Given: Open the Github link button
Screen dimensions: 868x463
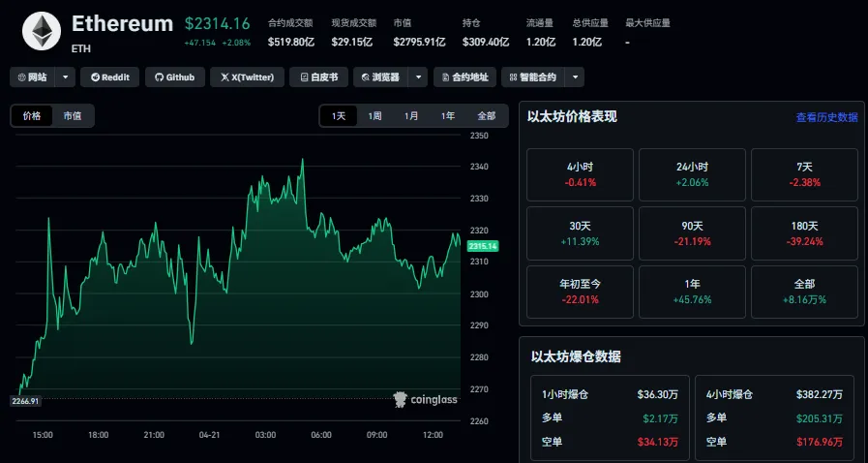Looking at the screenshot, I should pyautogui.click(x=175, y=77).
